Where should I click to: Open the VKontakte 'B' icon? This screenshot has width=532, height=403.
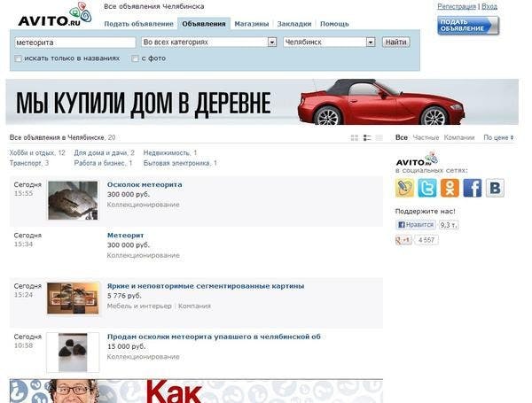coord(495,188)
